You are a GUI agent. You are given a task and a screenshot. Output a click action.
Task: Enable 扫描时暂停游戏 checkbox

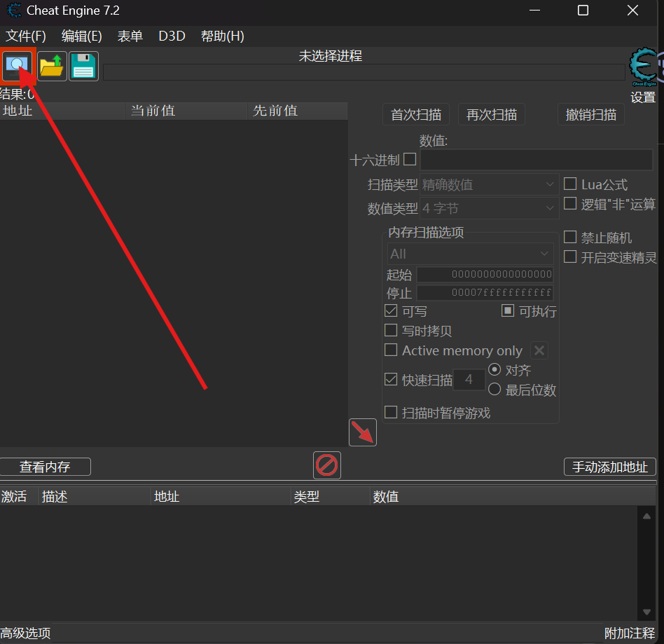pyautogui.click(x=391, y=413)
